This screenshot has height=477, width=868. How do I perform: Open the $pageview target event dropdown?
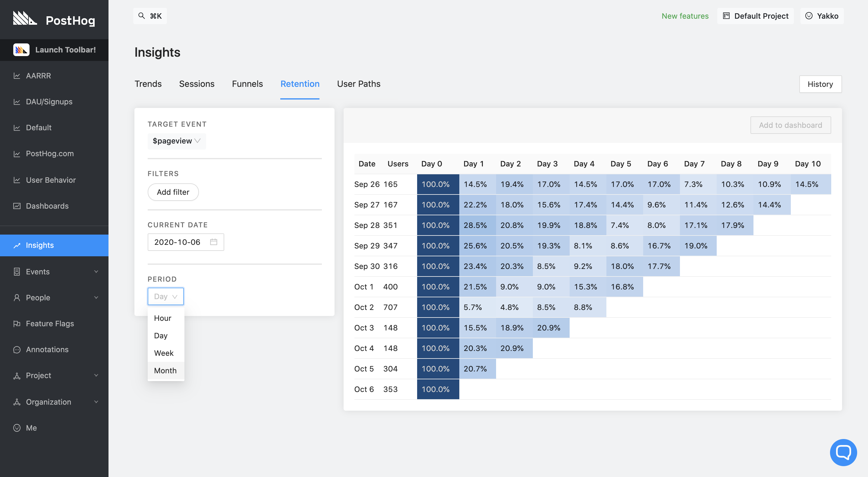click(x=177, y=141)
